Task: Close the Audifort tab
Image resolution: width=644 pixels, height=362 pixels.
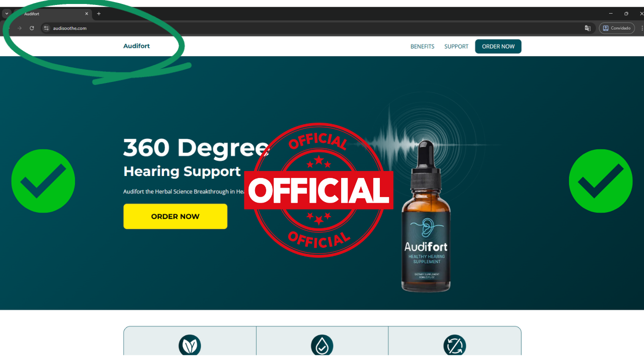Action: [87, 14]
